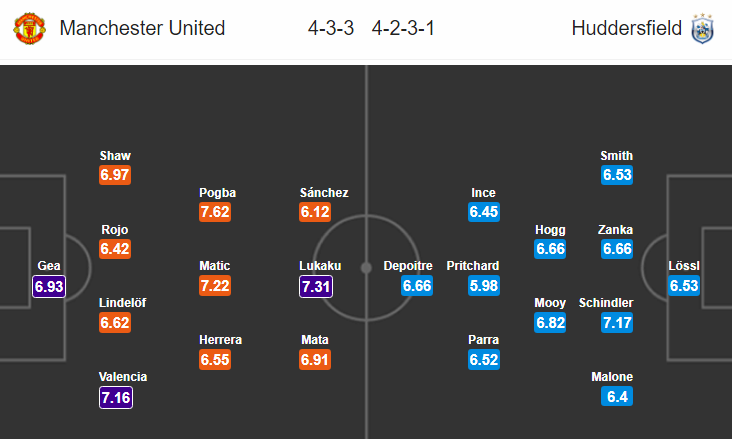
Task: Click Lössl's 6.53 goalkeeper rating
Action: click(684, 286)
